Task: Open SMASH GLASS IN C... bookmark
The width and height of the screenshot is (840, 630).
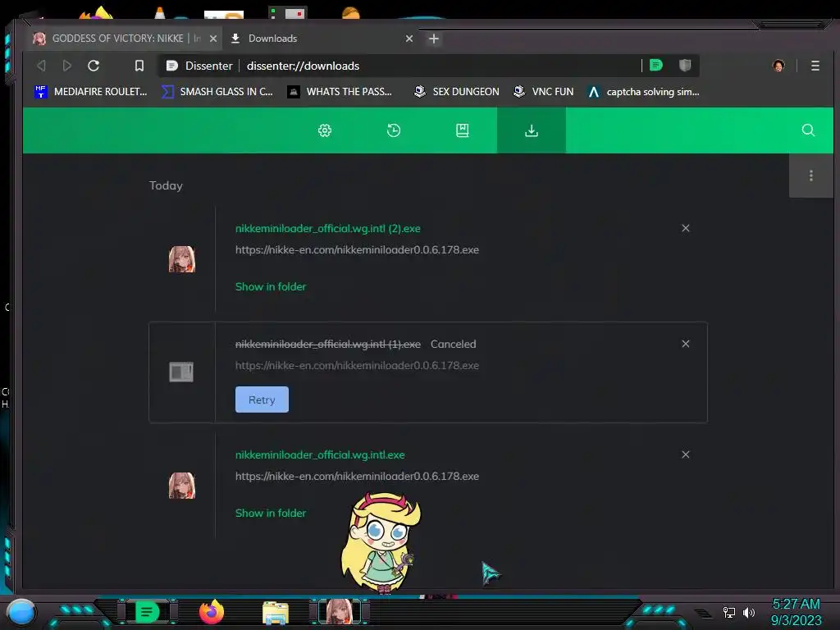Action: click(x=217, y=92)
